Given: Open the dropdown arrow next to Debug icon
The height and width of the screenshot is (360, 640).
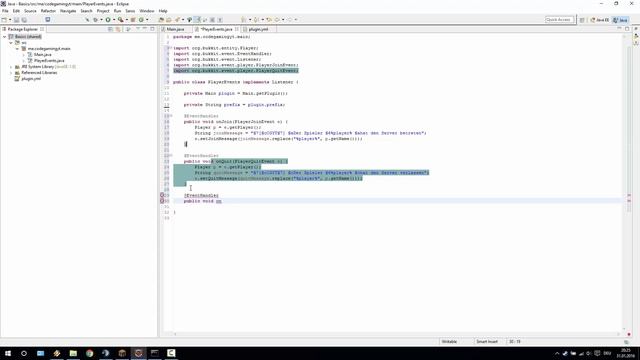Looking at the screenshot, I should point(101,20).
